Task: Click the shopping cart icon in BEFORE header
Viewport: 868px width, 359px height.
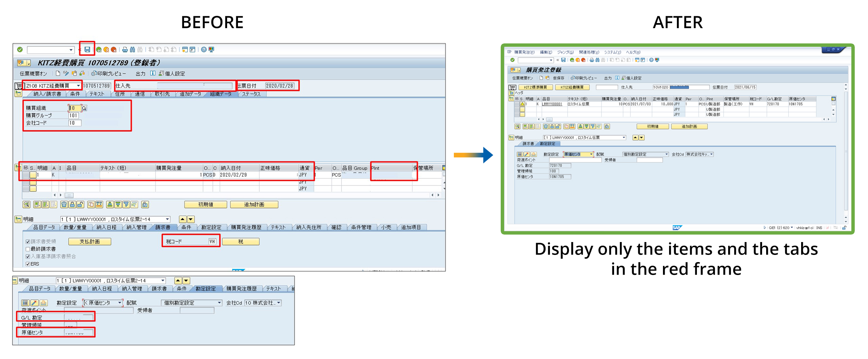Action: click(x=19, y=86)
